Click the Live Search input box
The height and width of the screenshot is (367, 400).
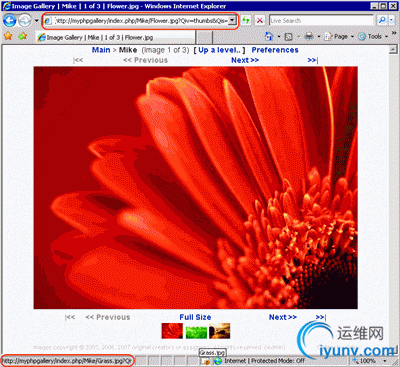pyautogui.click(x=322, y=21)
